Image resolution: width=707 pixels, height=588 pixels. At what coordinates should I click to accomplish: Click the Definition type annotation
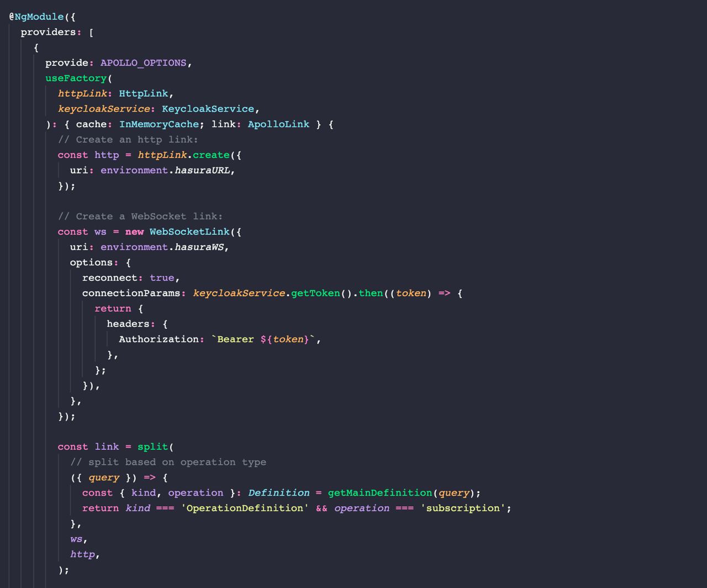(x=278, y=492)
